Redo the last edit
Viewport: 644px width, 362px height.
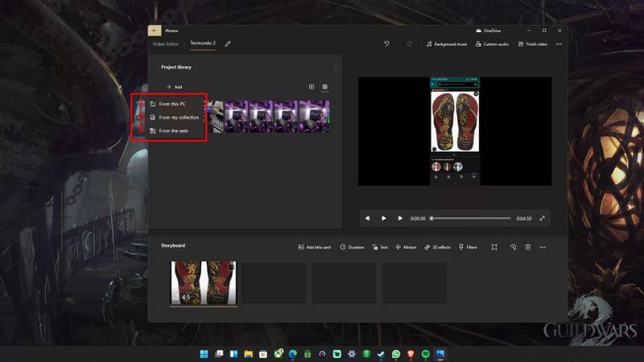(x=409, y=44)
